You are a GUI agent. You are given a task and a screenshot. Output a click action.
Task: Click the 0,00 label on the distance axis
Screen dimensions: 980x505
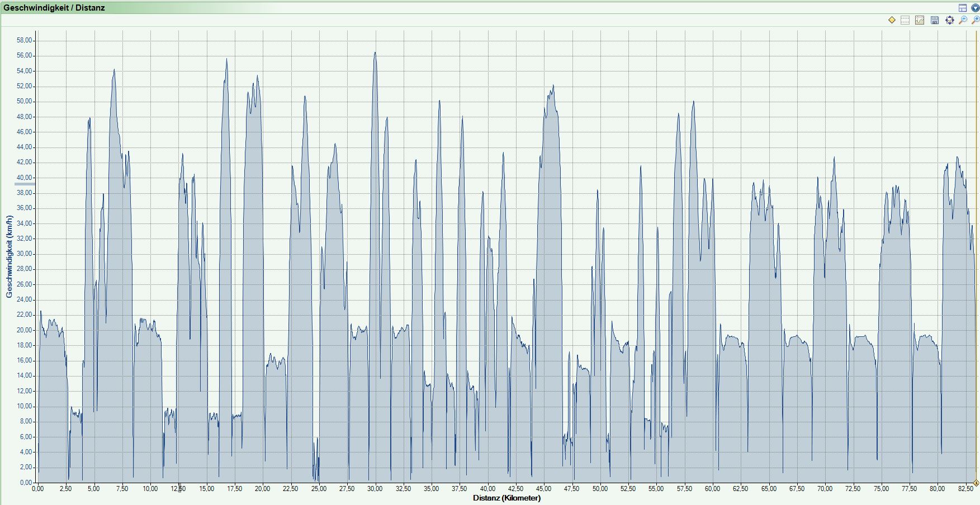[38, 489]
